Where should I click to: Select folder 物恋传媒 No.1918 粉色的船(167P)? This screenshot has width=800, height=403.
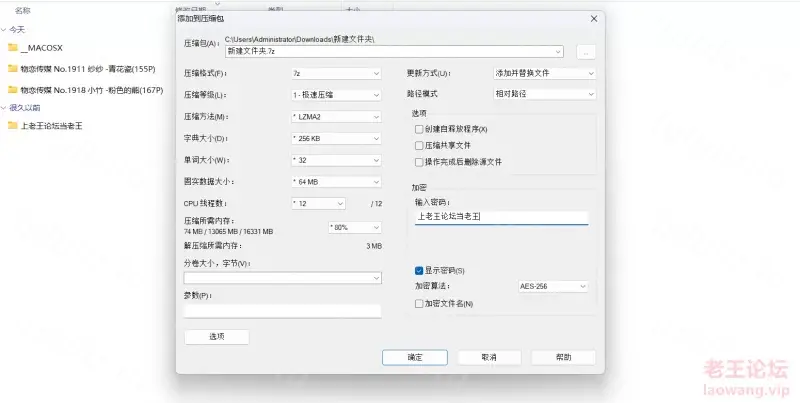[92, 90]
